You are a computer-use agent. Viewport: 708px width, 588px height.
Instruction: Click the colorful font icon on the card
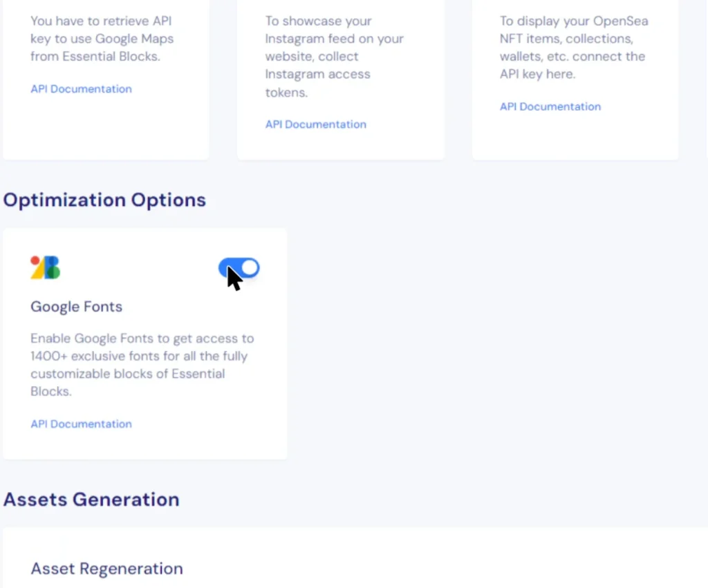pyautogui.click(x=44, y=267)
